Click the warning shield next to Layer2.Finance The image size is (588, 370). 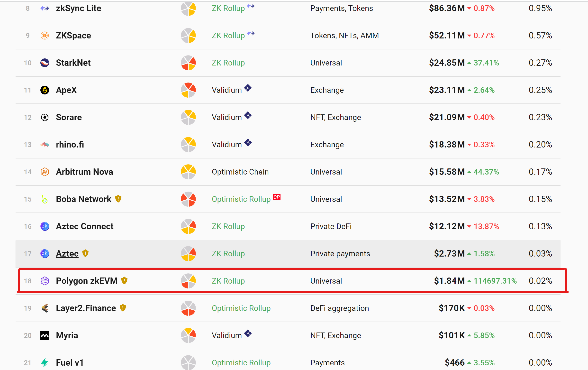tap(123, 308)
